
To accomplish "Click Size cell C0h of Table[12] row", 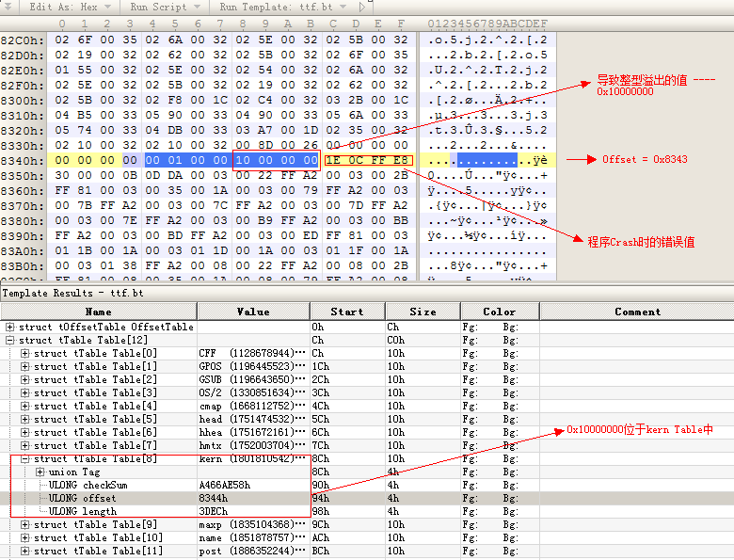I will tap(423, 340).
